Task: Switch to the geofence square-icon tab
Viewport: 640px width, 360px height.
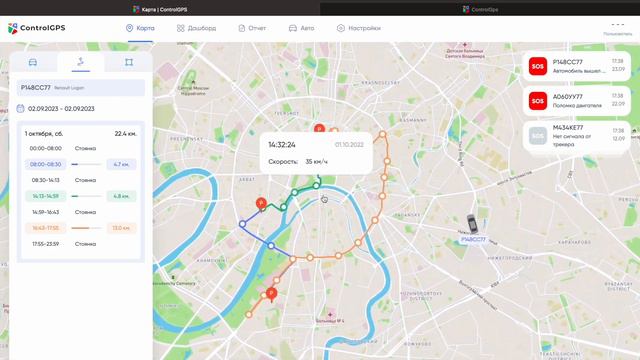Action: (x=129, y=62)
